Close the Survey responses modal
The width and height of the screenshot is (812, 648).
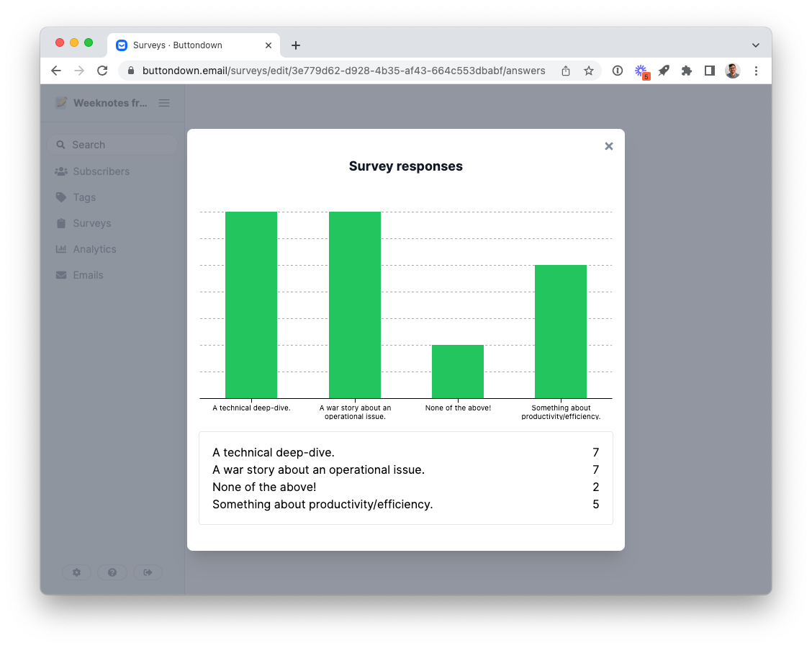pyautogui.click(x=608, y=146)
